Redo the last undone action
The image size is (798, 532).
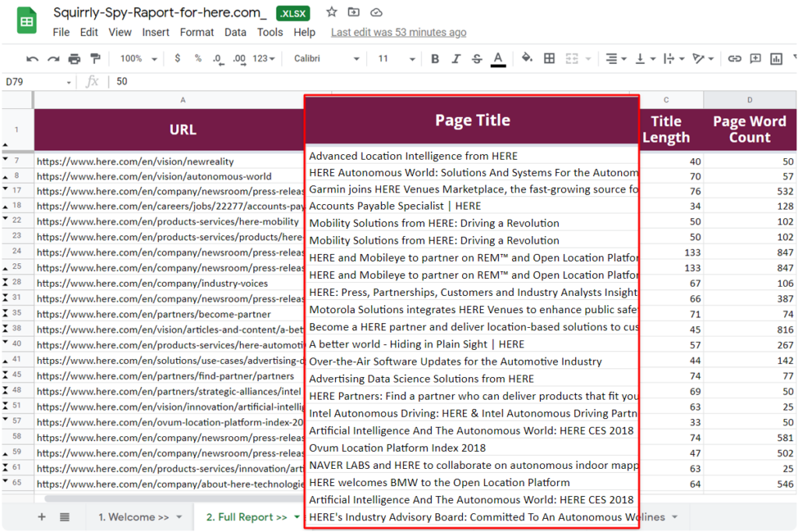[x=54, y=59]
